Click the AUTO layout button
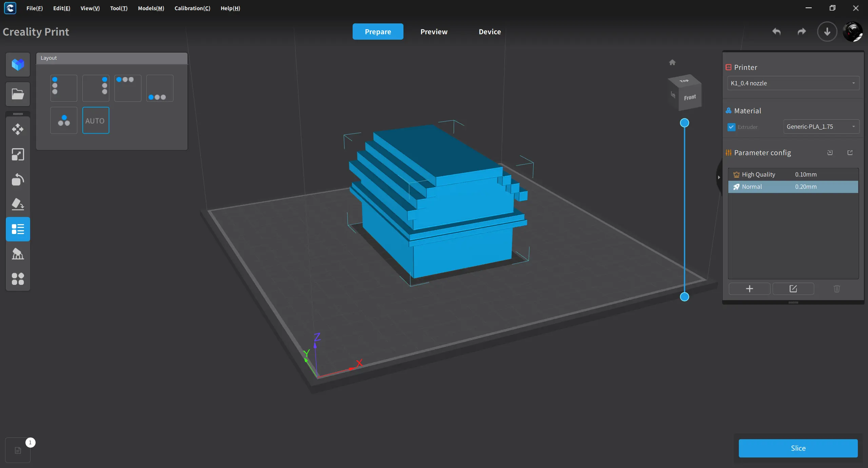 [96, 120]
